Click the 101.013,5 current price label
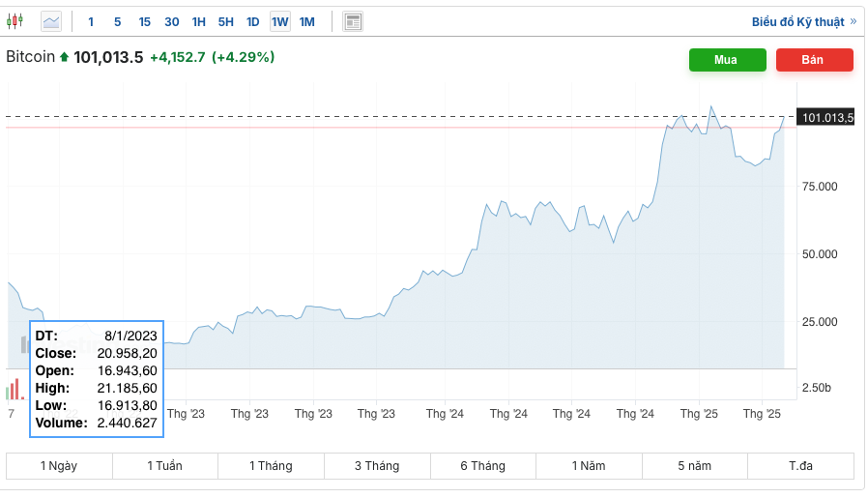Viewport: 868px width, 498px height. 825,118
